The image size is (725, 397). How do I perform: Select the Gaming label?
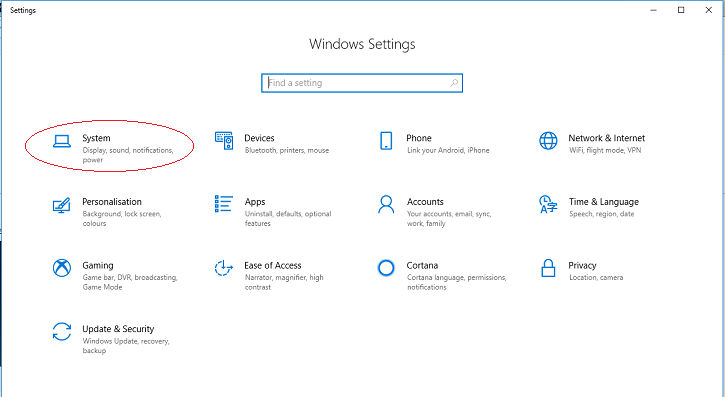tap(98, 266)
